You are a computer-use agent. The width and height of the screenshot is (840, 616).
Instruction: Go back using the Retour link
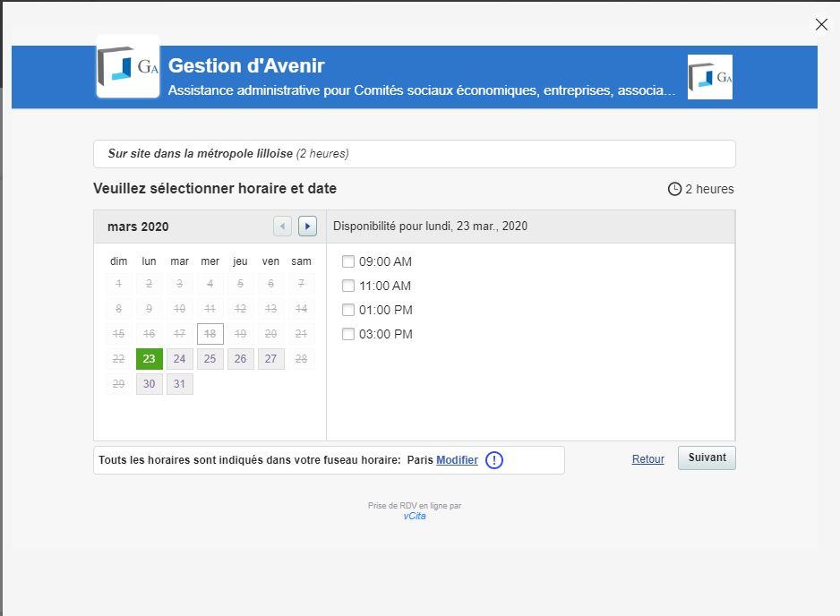(647, 459)
